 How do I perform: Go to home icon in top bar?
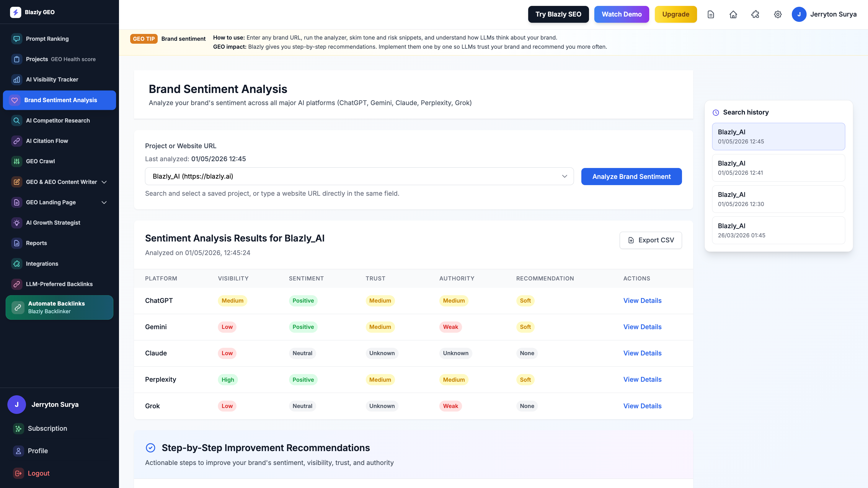coord(733,14)
